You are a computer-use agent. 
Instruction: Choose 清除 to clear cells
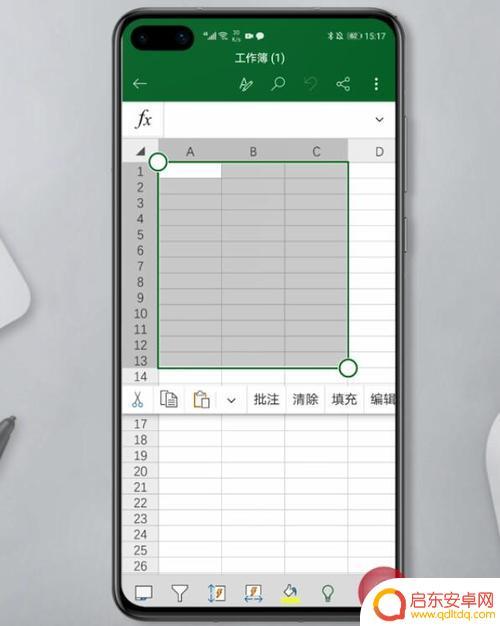[305, 399]
